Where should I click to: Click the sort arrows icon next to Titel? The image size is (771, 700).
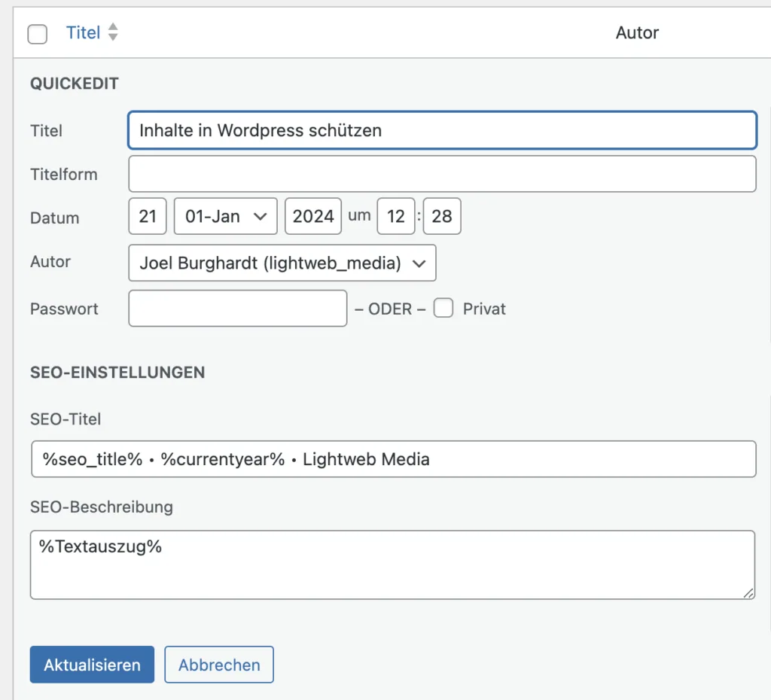pyautogui.click(x=113, y=32)
